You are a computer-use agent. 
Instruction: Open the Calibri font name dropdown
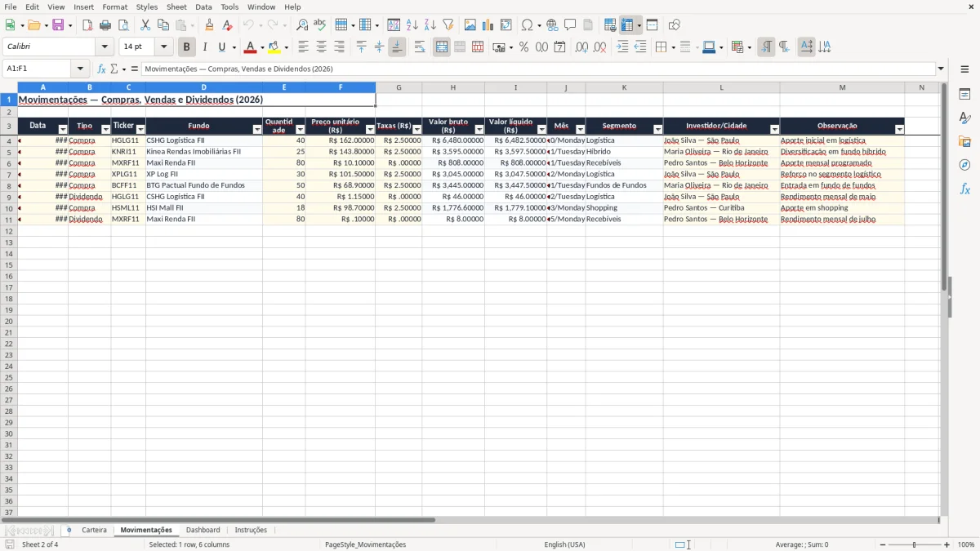click(x=105, y=47)
